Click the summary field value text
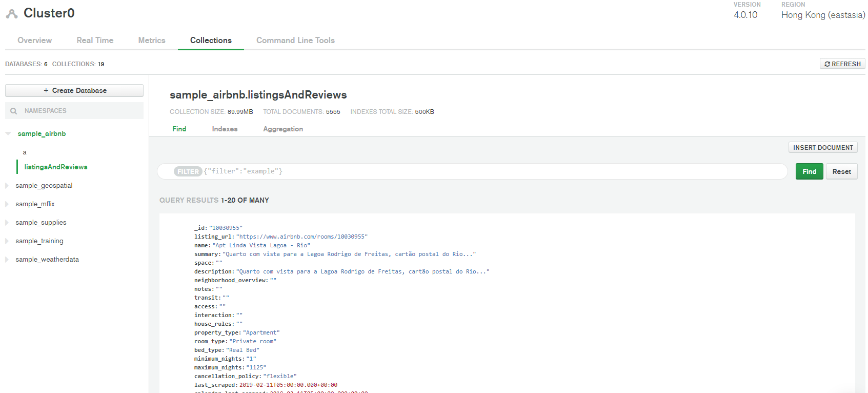Image resolution: width=868 pixels, height=393 pixels. (349, 254)
